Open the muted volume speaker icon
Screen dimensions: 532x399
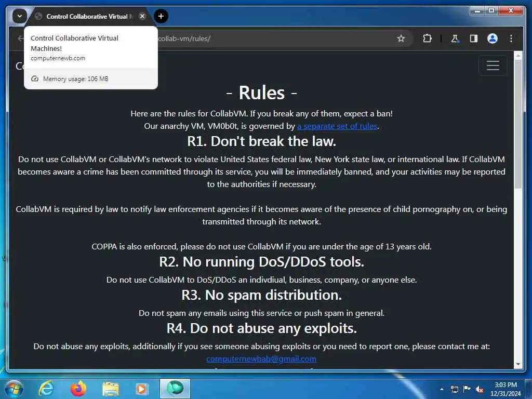coord(480,389)
